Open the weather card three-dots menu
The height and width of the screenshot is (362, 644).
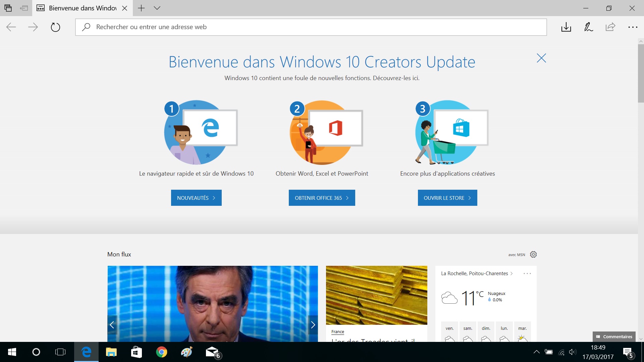point(527,274)
